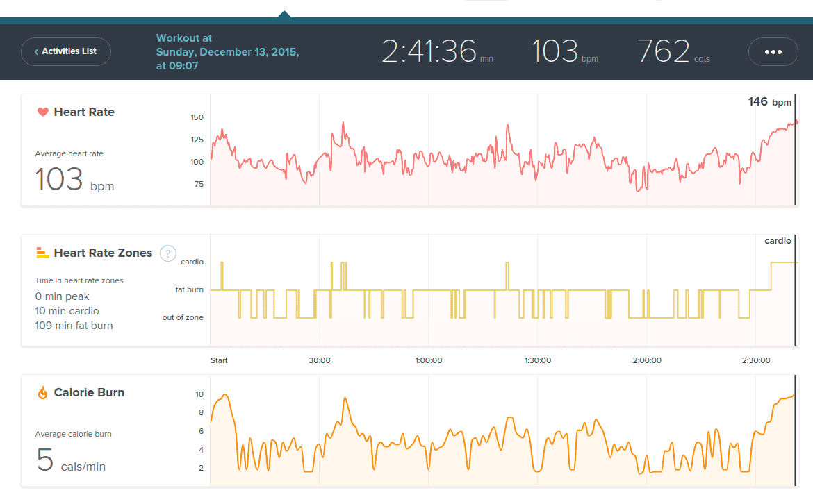Click the Start label on time axis

tap(219, 360)
